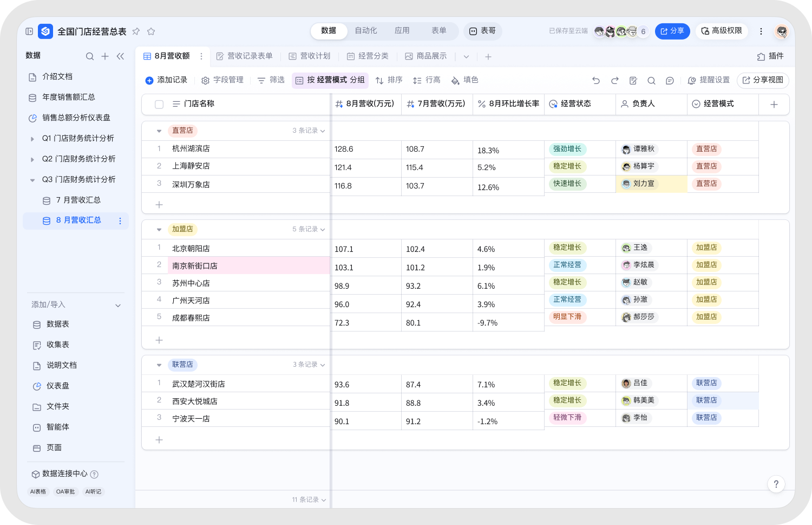The image size is (812, 525).
Task: Open the more views dropdown chevron
Action: pyautogui.click(x=466, y=56)
